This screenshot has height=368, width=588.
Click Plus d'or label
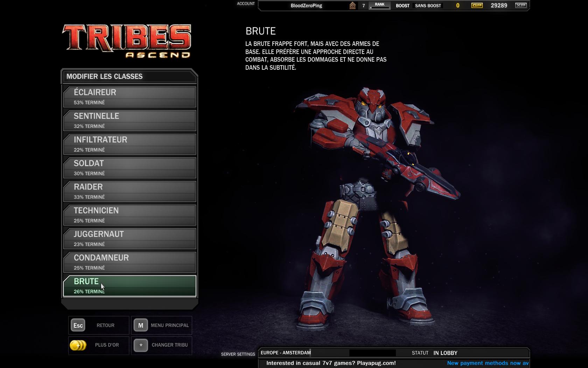coord(107,345)
